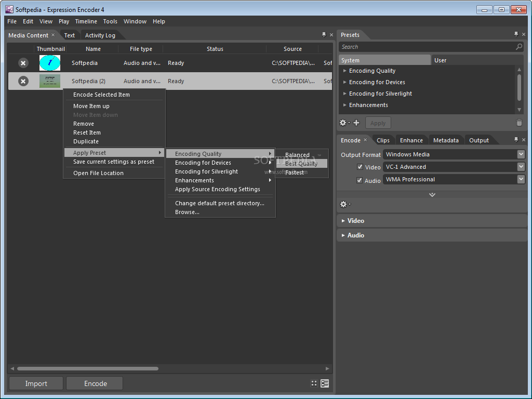
Task: Open the Output Format dropdown
Action: [x=521, y=154]
